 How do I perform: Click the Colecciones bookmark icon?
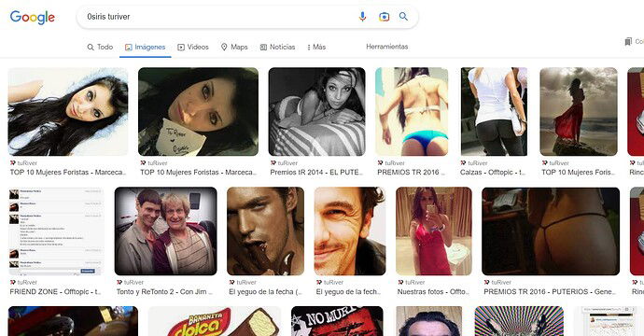pyautogui.click(x=628, y=41)
